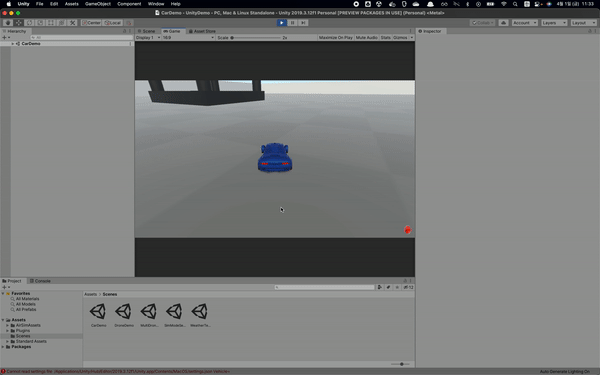This screenshot has width=600, height=375.
Task: Lock the Project panel
Action: [405, 281]
